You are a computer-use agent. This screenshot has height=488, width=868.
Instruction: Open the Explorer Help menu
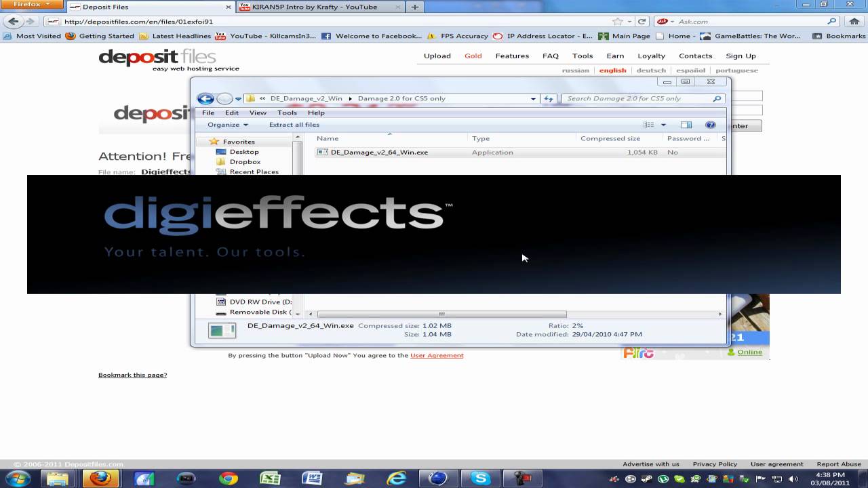[x=316, y=113]
